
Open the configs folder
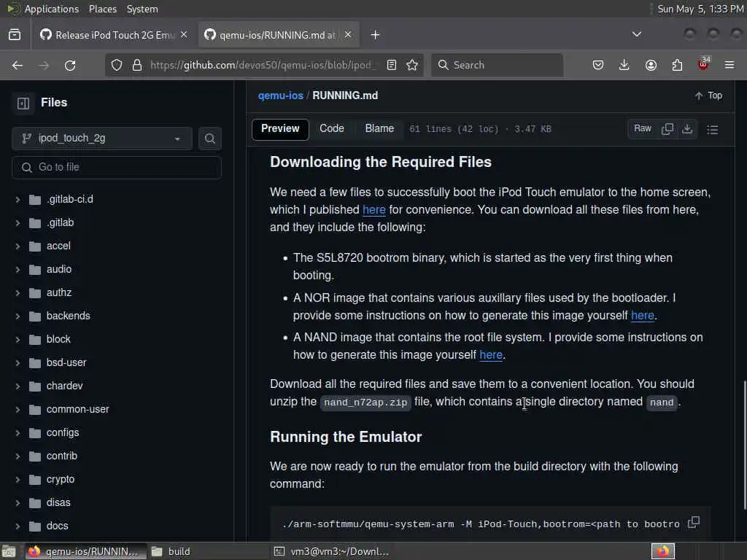(x=63, y=433)
